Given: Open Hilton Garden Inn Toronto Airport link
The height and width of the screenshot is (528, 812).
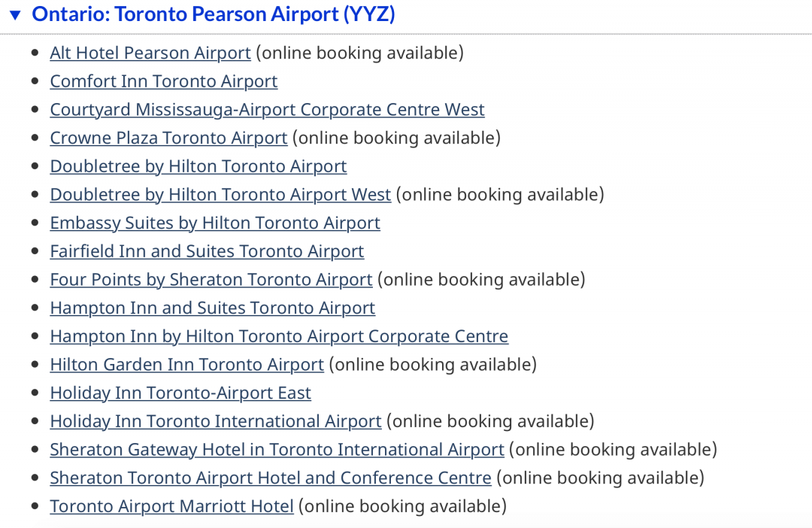Looking at the screenshot, I should 186,365.
